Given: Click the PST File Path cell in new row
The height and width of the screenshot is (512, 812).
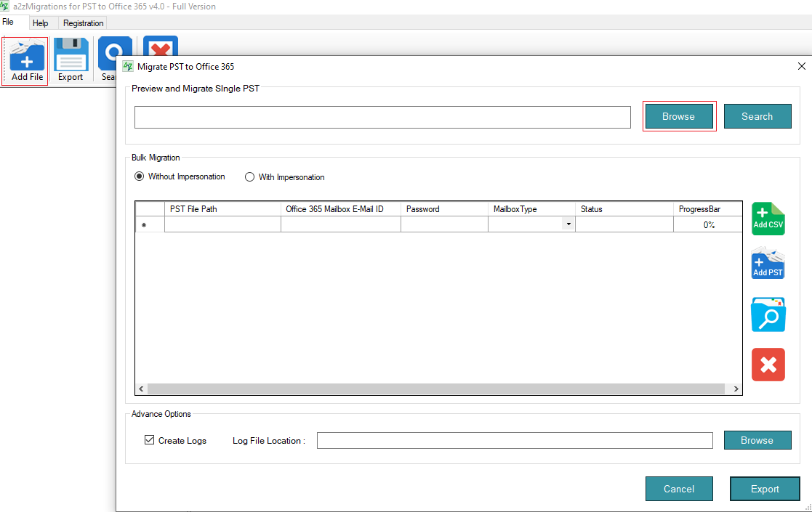Looking at the screenshot, I should (x=222, y=224).
